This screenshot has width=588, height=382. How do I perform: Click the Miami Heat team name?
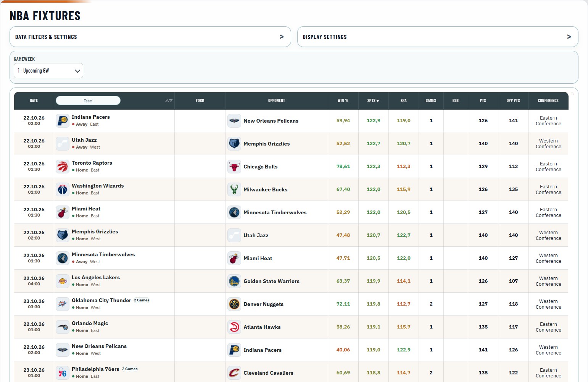tap(86, 209)
